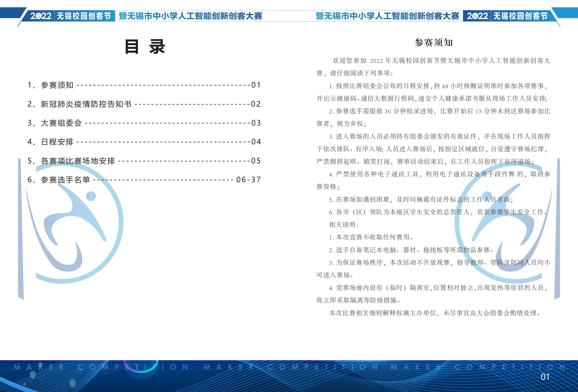The width and height of the screenshot is (578, 392).
Task: Click rule 4 about 电子通讯工具
Action: point(433,180)
